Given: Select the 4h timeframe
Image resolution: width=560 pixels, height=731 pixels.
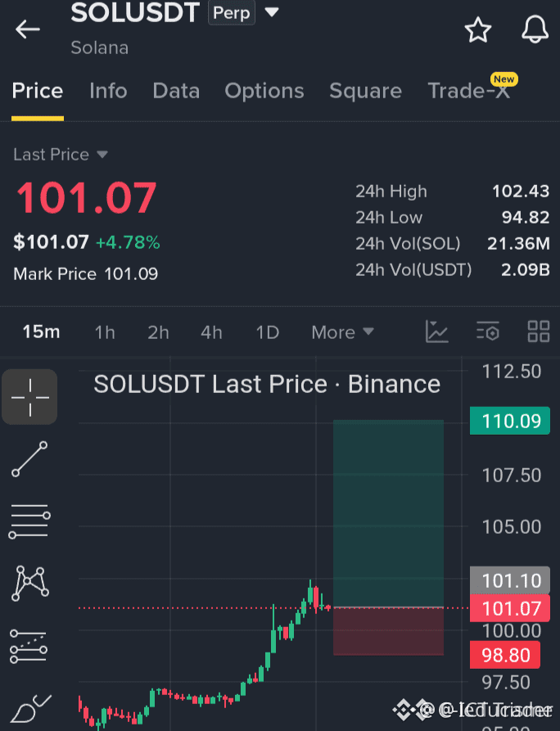Looking at the screenshot, I should pos(211,332).
